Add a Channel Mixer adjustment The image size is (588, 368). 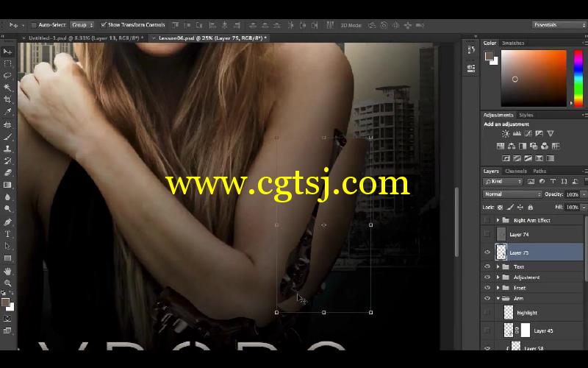[x=545, y=146]
